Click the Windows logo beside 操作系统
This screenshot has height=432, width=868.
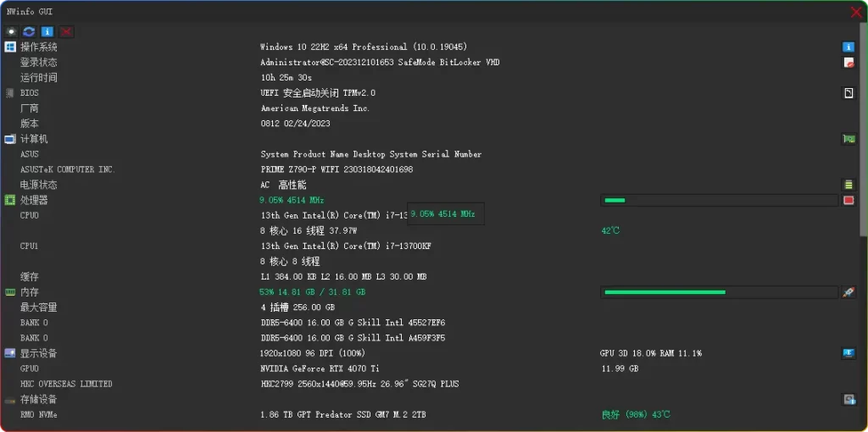click(10, 47)
